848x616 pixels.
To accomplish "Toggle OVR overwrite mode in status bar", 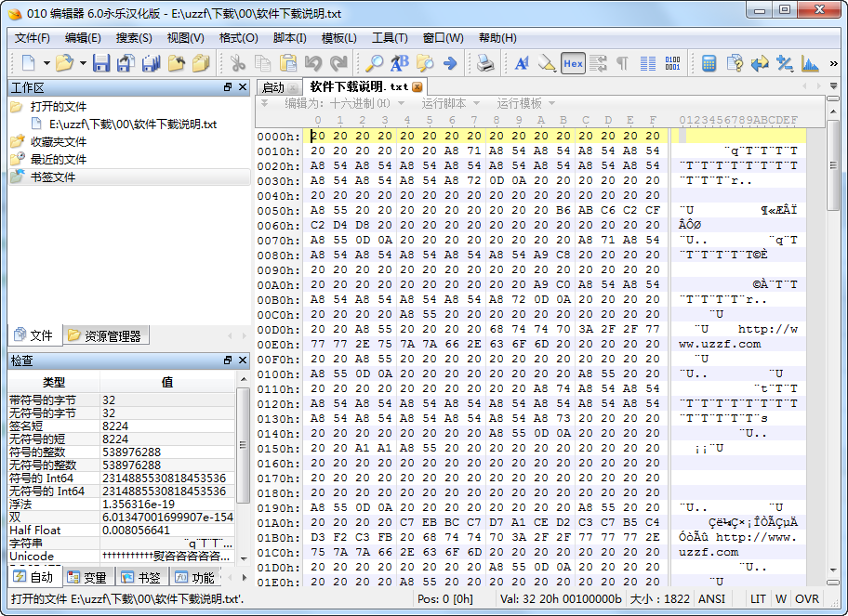I will point(807,599).
